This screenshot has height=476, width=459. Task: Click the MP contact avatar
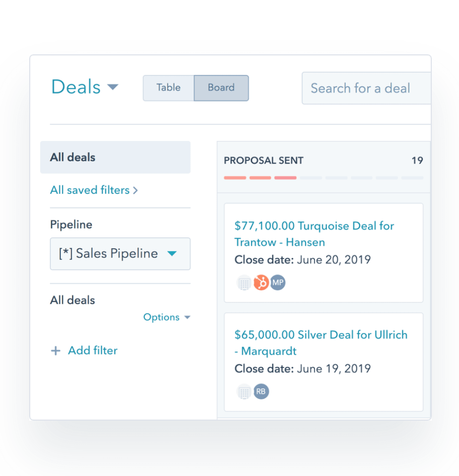(278, 283)
